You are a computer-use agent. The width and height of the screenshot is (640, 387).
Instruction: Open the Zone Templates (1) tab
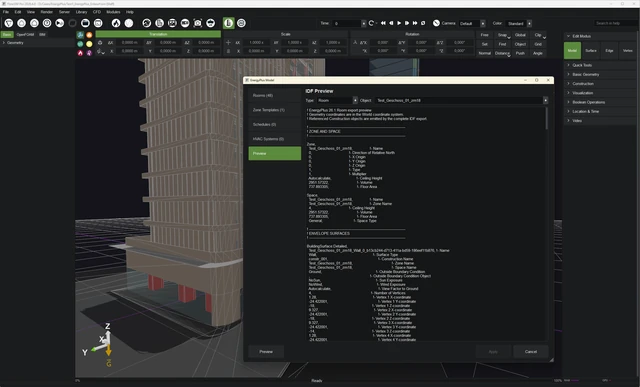(275, 110)
